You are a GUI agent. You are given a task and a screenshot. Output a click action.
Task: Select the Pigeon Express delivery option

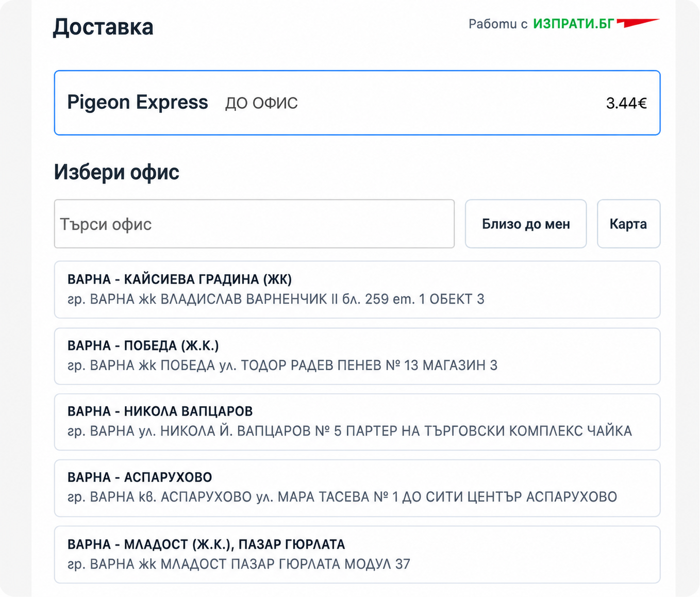[x=357, y=103]
